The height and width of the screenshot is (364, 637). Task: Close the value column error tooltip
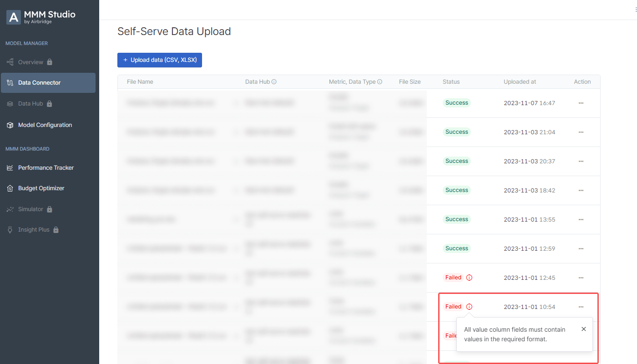(x=584, y=329)
